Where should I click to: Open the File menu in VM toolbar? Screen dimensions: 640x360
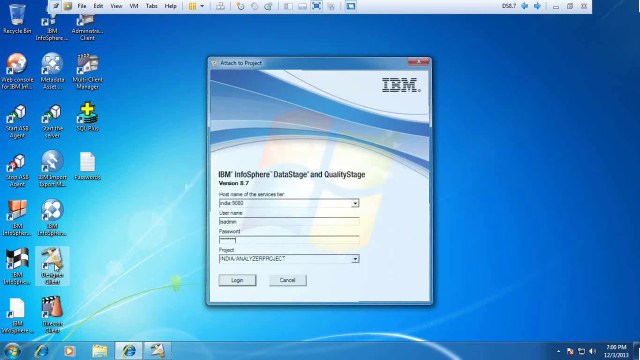(82, 6)
